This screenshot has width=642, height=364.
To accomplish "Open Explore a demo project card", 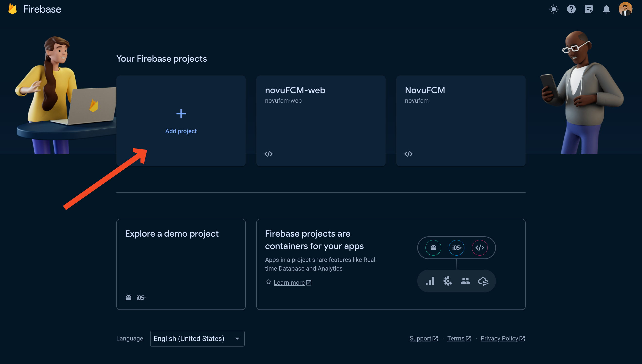I will (x=181, y=264).
